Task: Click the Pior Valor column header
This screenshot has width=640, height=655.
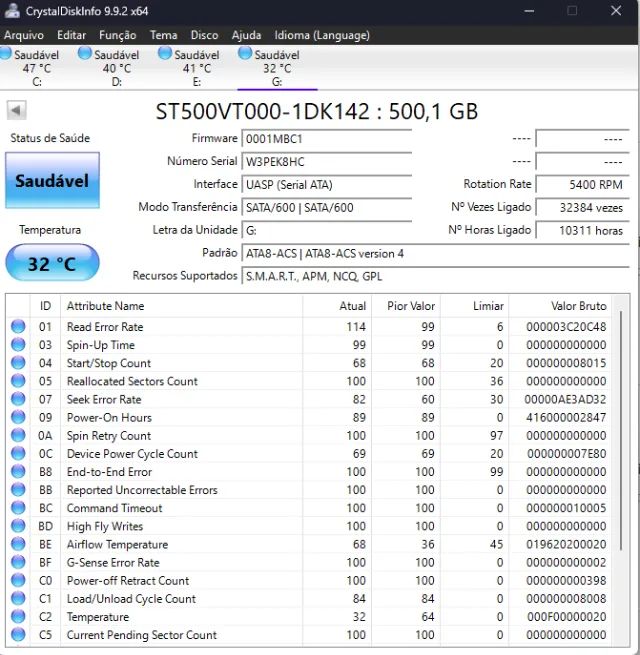Action: (406, 306)
